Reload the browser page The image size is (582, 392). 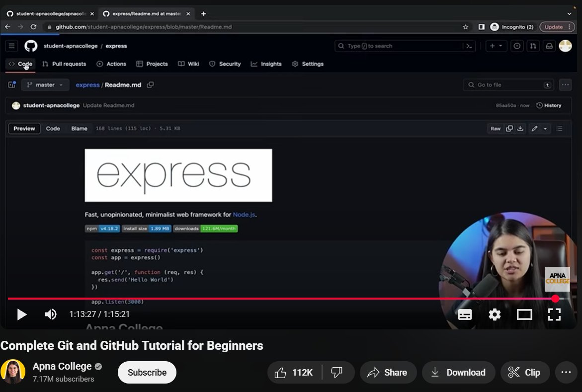33,27
